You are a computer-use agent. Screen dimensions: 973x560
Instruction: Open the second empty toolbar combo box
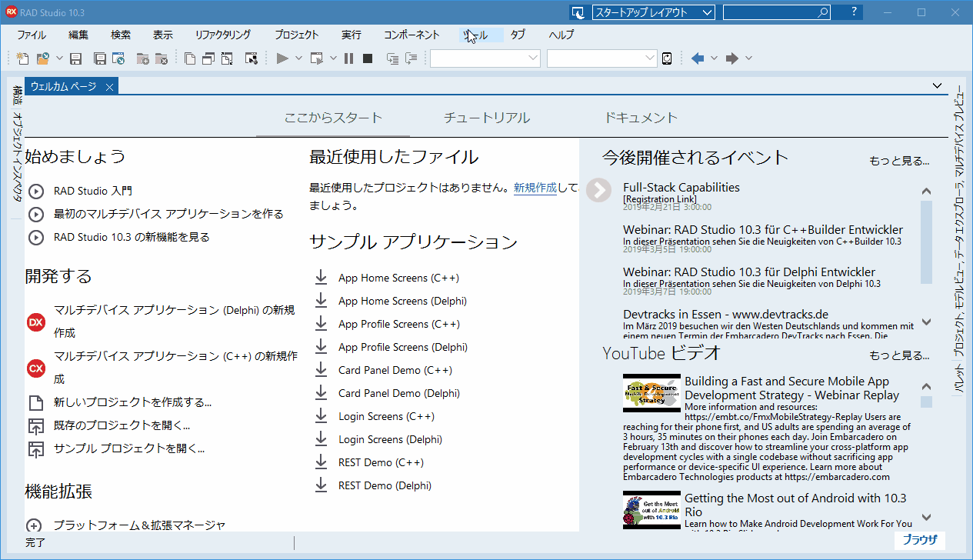(602, 58)
